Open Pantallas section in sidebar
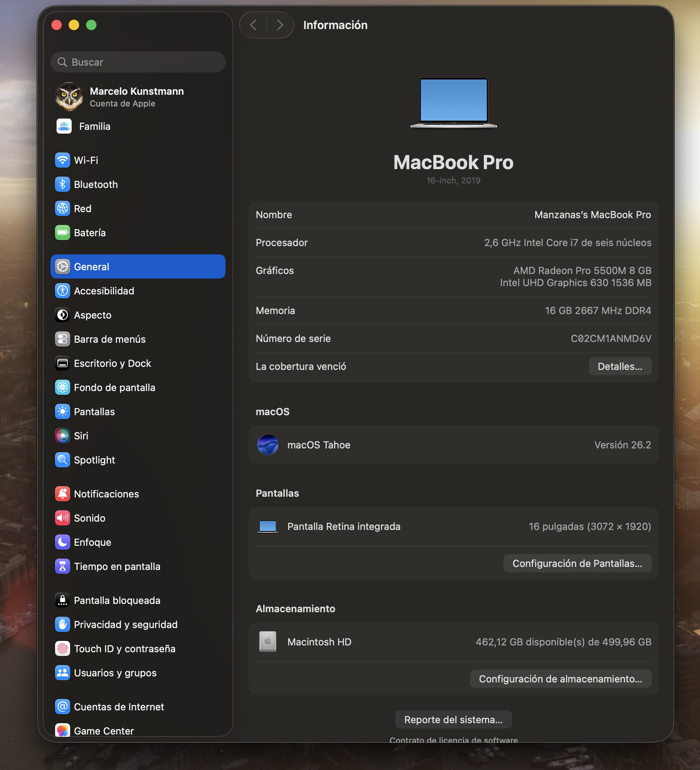This screenshot has height=770, width=700. [94, 412]
